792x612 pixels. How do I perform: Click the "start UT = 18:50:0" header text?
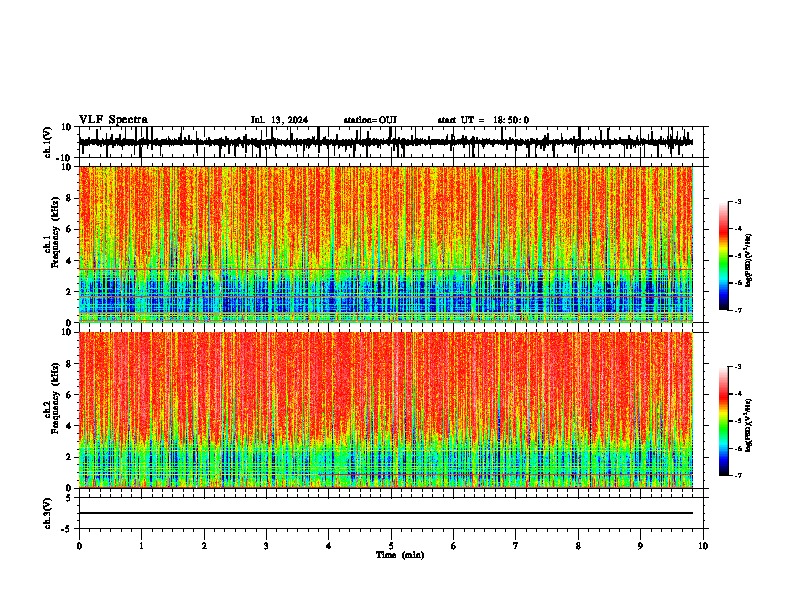[x=483, y=120]
